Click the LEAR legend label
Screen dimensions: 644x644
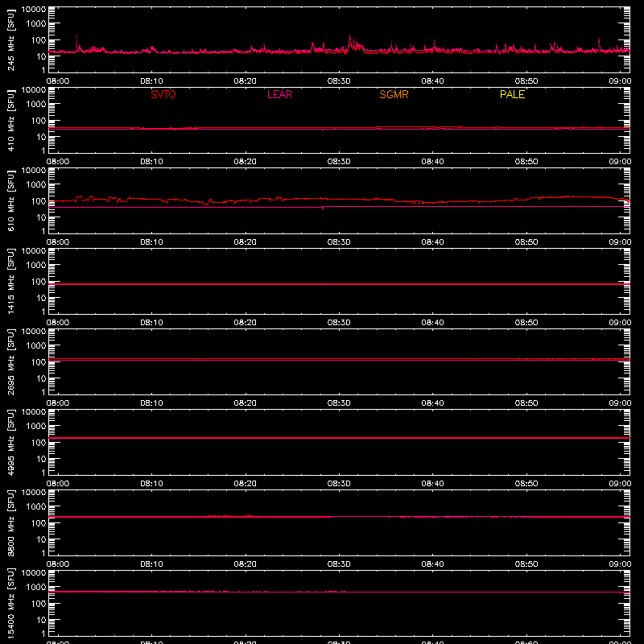pyautogui.click(x=279, y=94)
